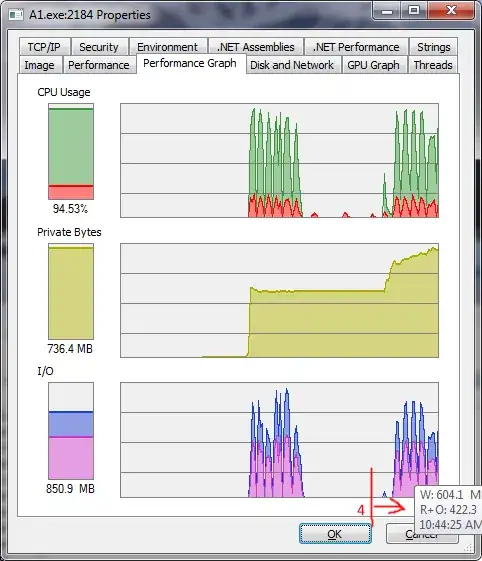Click the 736.4 MB value

point(70,348)
